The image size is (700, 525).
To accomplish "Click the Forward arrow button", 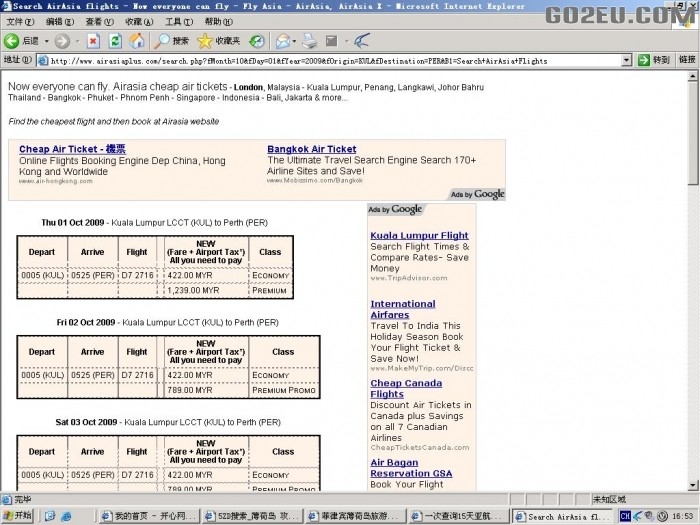I will tap(62, 41).
